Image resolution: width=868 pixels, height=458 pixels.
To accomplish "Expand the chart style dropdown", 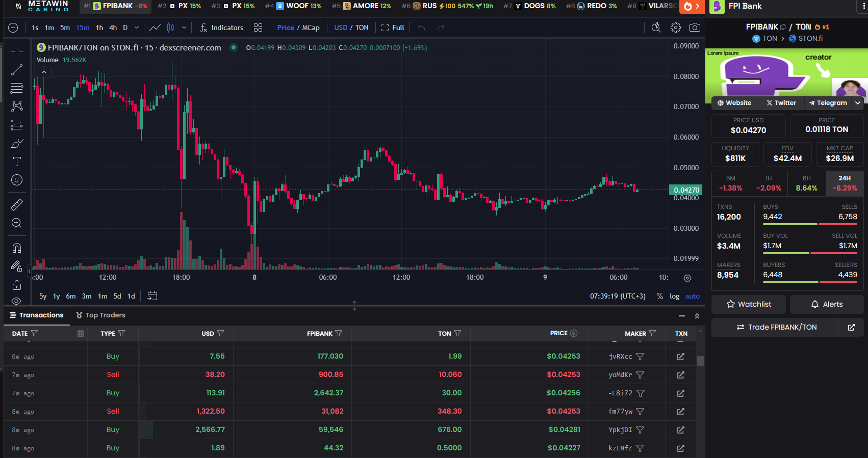I will click(184, 28).
